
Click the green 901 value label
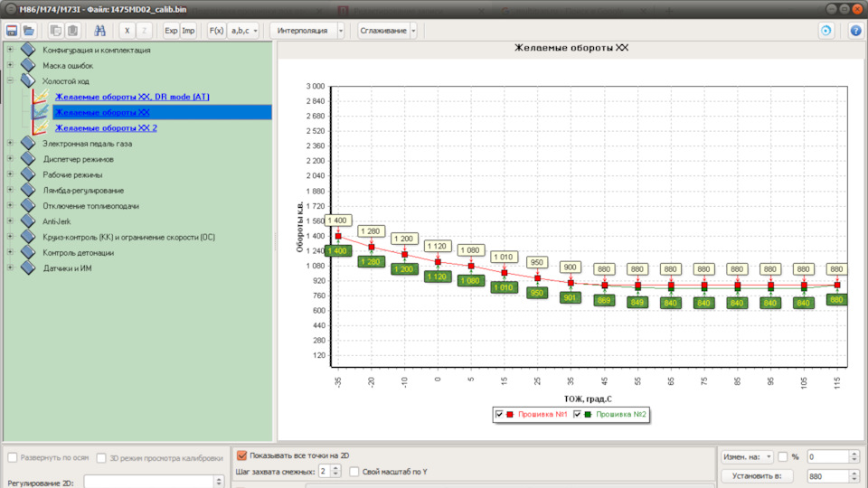click(x=571, y=297)
